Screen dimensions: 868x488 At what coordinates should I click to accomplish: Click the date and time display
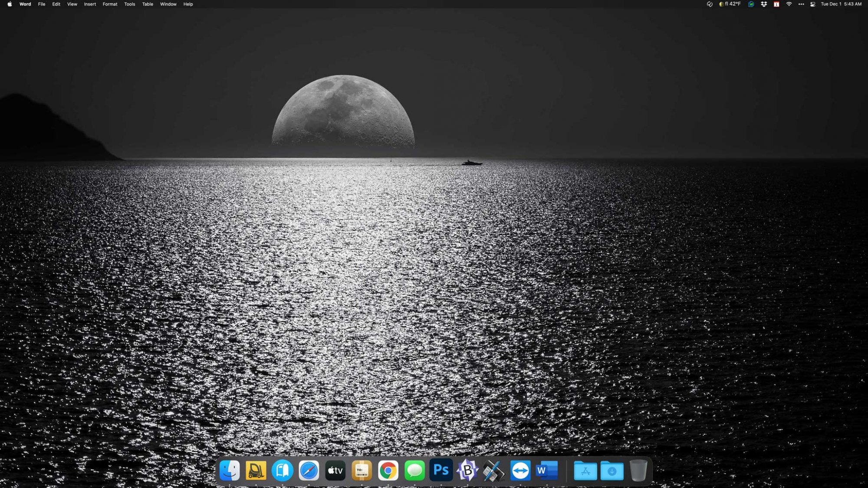[x=841, y=4]
